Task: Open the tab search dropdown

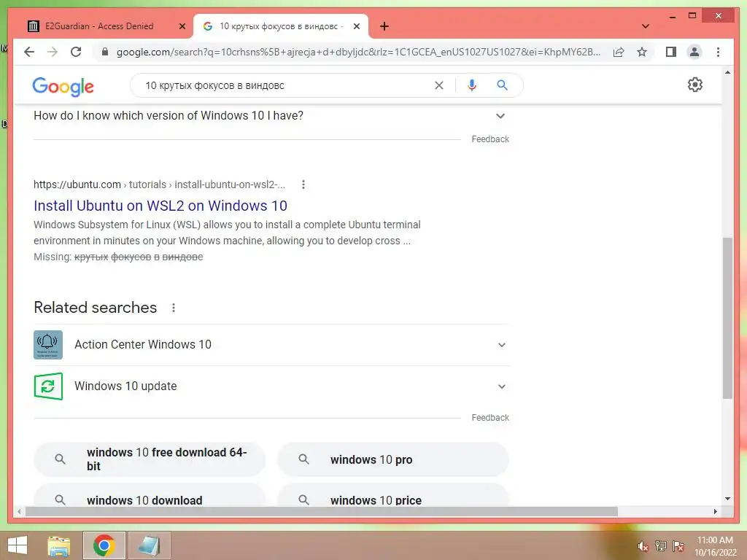Action: [x=646, y=26]
